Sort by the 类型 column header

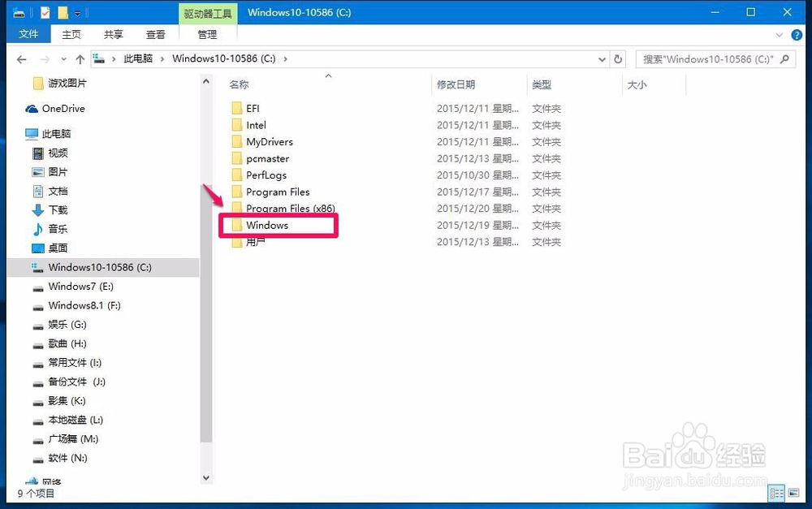pos(542,84)
